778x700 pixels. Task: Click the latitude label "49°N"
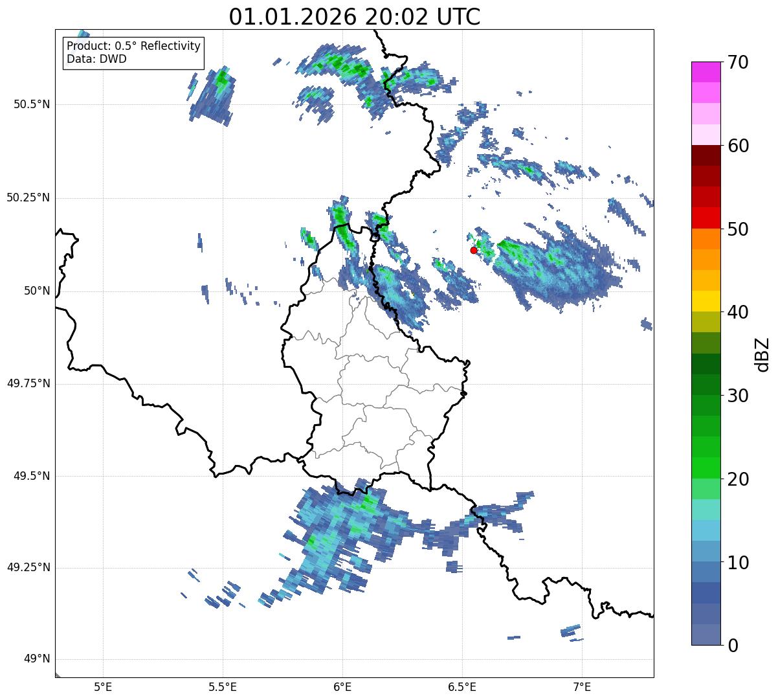pos(37,659)
